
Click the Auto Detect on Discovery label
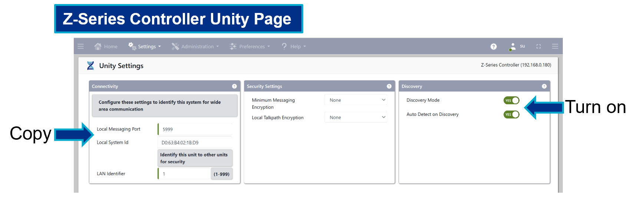[x=433, y=114]
